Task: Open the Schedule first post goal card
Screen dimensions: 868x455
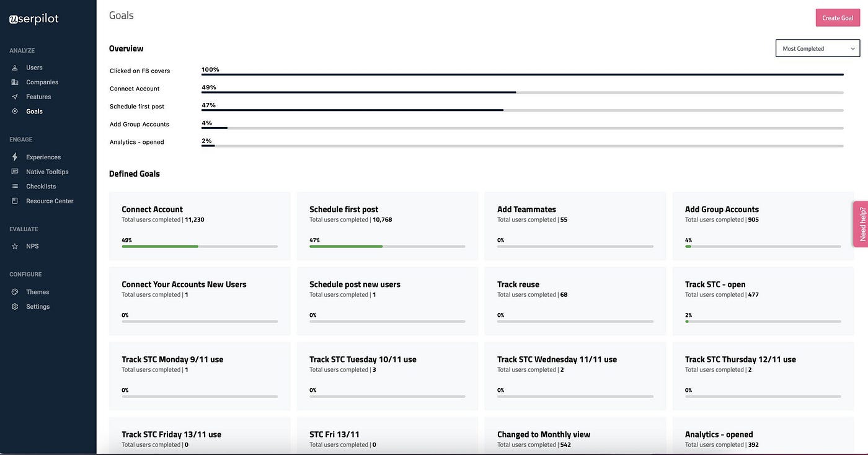Action: 387,226
